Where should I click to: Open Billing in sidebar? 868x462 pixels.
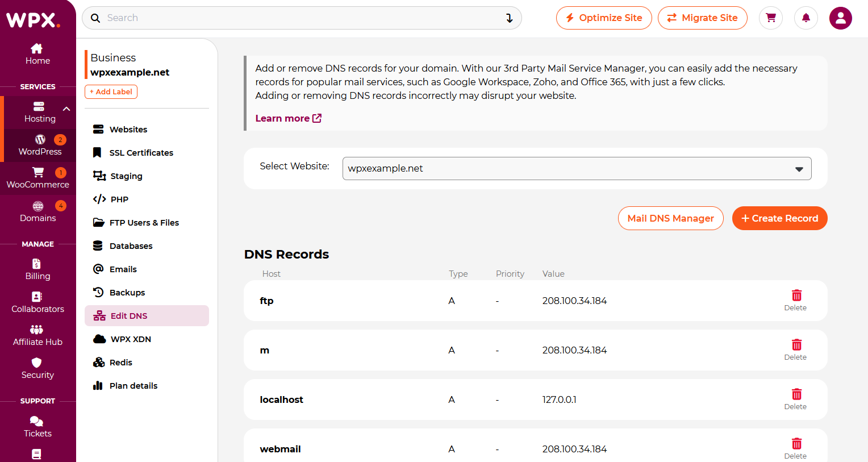coord(37,269)
